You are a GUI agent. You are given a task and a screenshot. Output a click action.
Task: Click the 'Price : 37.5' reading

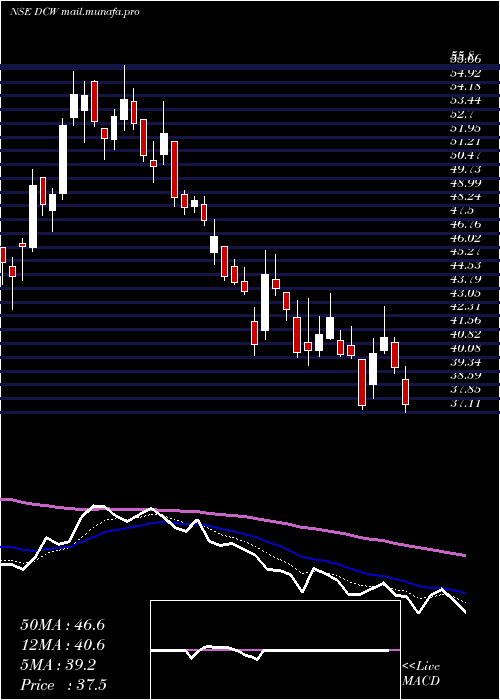(x=63, y=685)
